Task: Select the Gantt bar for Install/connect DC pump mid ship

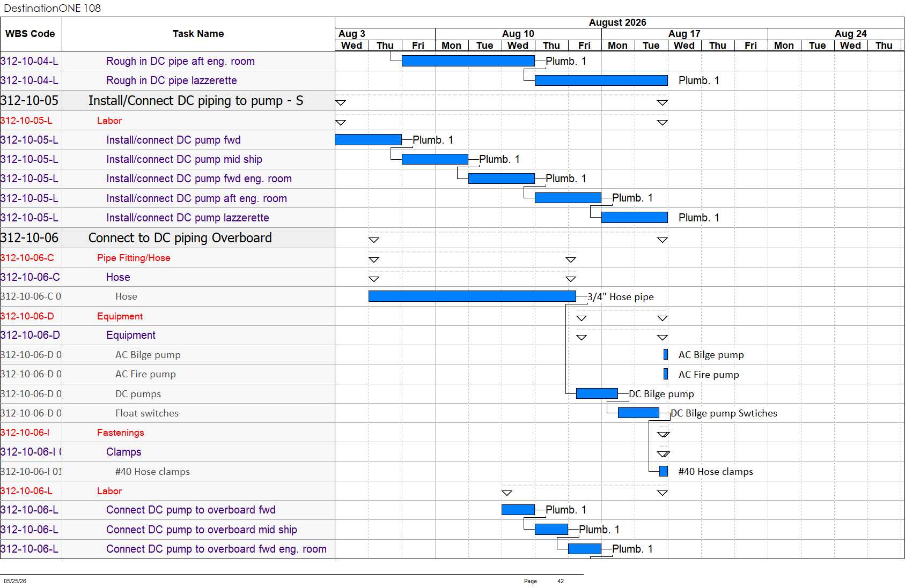Action: [x=435, y=159]
